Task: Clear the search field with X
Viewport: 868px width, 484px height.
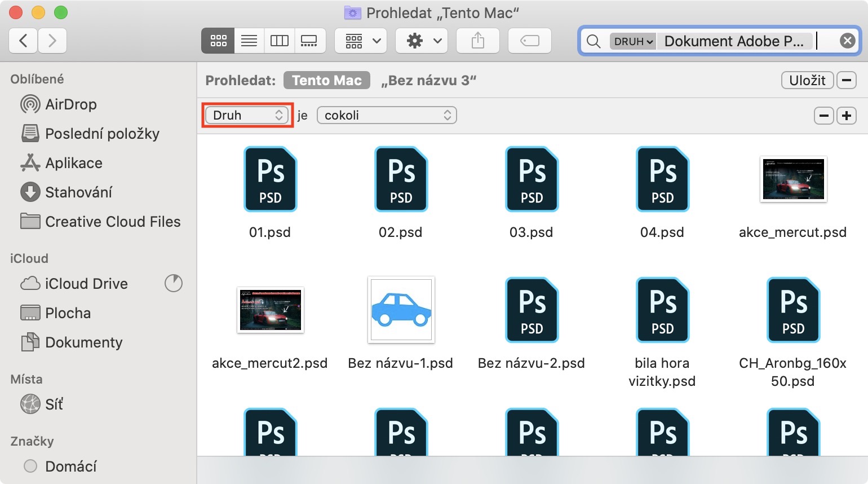Action: pos(847,41)
